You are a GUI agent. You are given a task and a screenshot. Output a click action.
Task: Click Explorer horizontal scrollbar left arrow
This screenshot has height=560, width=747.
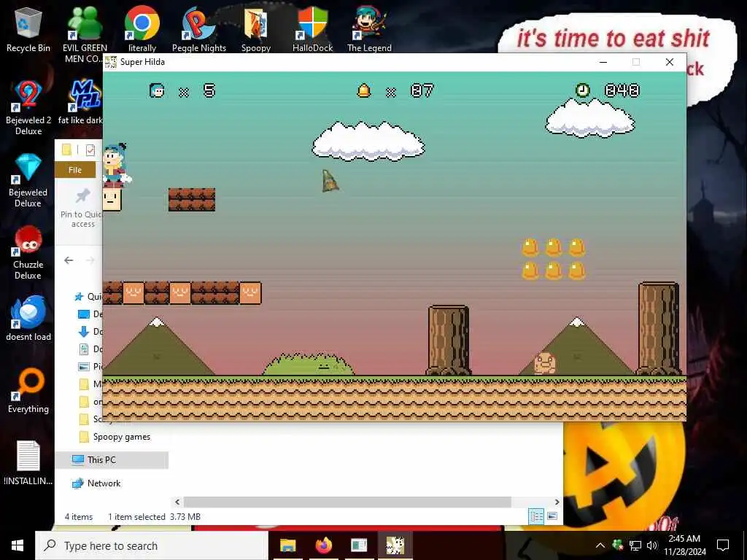point(177,502)
